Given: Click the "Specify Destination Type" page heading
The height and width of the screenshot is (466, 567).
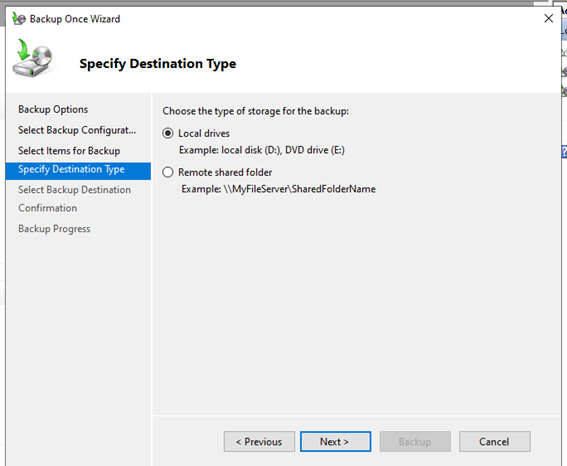Looking at the screenshot, I should click(x=158, y=64).
